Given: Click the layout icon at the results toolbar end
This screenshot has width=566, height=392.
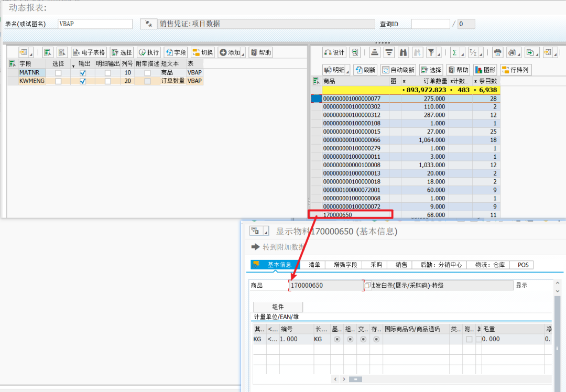Looking at the screenshot, I should [548, 53].
